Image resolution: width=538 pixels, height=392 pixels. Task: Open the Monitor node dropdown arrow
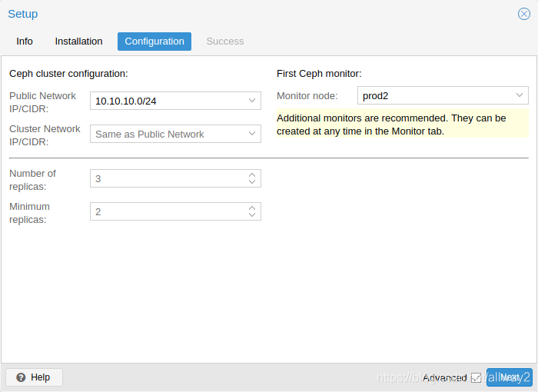pos(520,95)
